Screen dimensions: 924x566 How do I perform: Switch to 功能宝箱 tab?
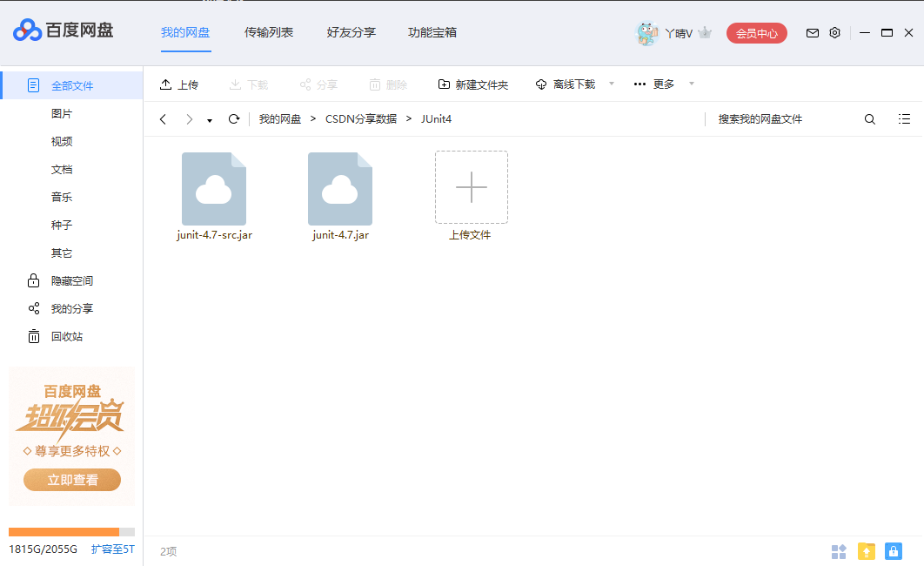pos(432,32)
